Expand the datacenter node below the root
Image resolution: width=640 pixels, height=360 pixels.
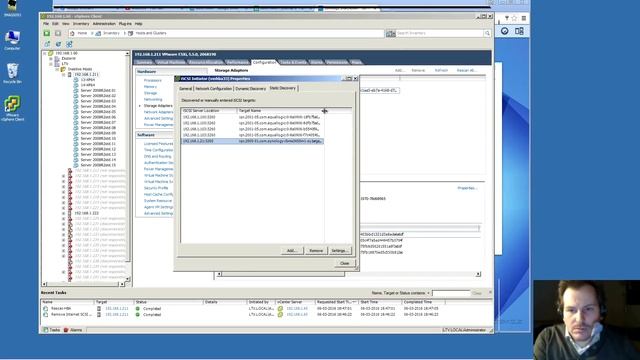(x=51, y=59)
